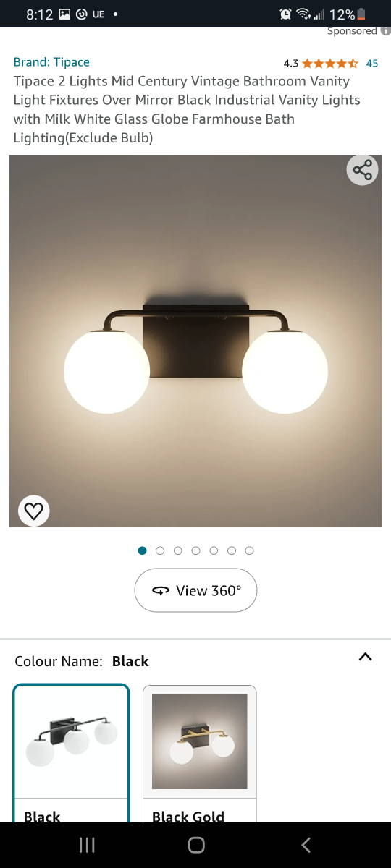The image size is (391, 868).
Task: Tap the Android home button
Action: click(x=195, y=845)
